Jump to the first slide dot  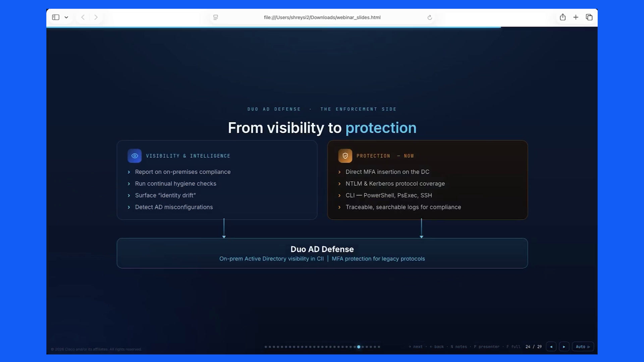pyautogui.click(x=266, y=347)
